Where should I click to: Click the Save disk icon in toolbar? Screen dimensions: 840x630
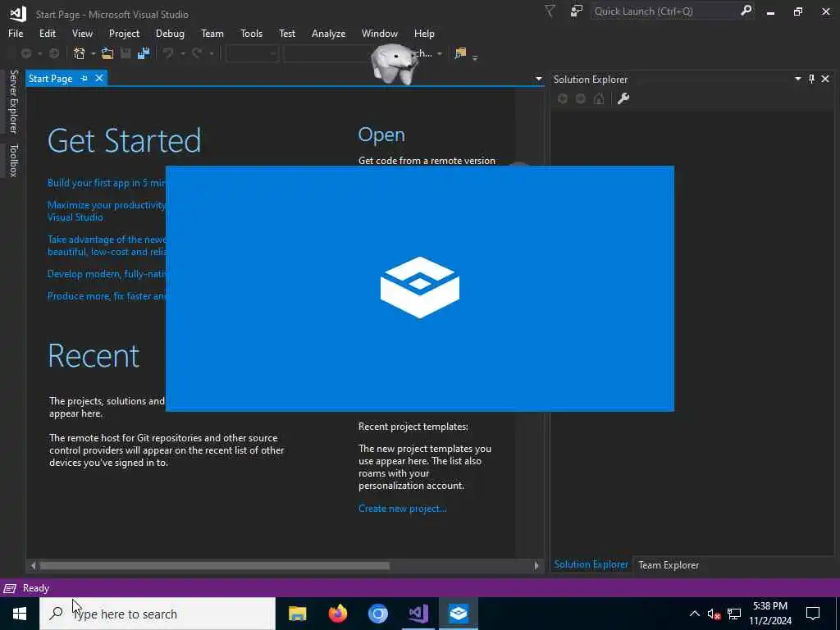(126, 53)
